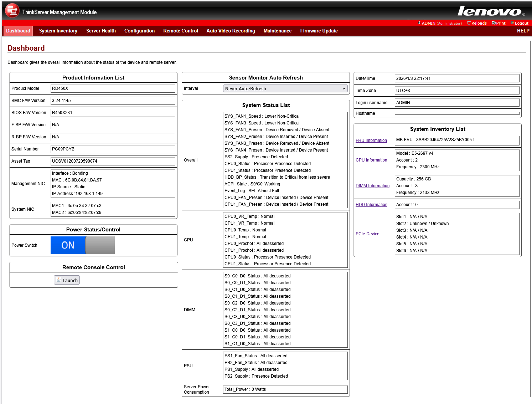Change the auto refresh interval combo box
Viewport: 532px width, 404px height.
[x=285, y=88]
